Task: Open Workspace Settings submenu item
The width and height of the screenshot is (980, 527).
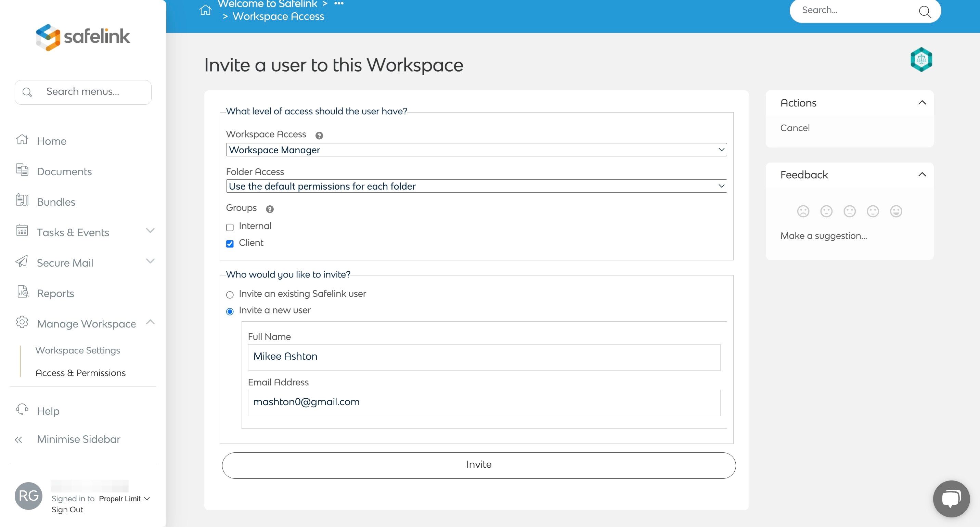Action: point(78,350)
